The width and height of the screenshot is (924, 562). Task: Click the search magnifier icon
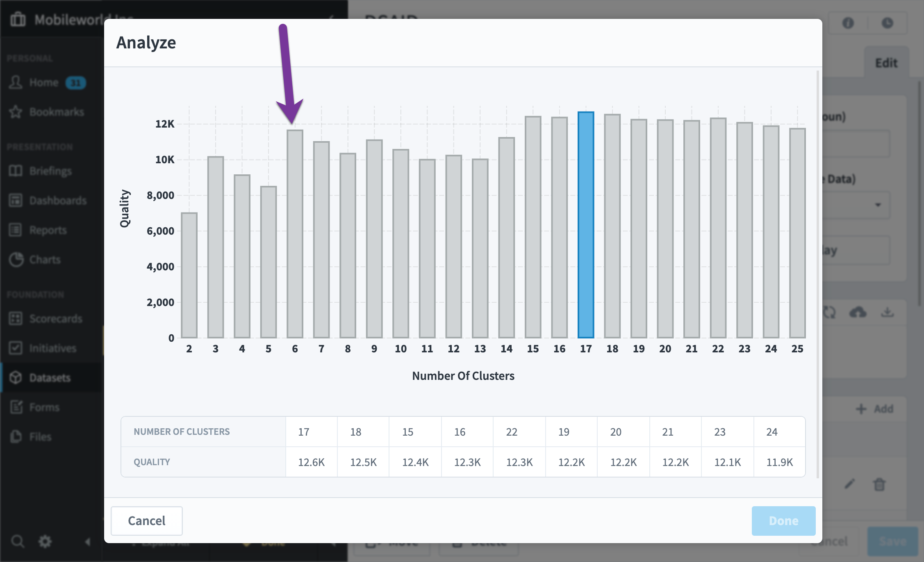coord(17,541)
